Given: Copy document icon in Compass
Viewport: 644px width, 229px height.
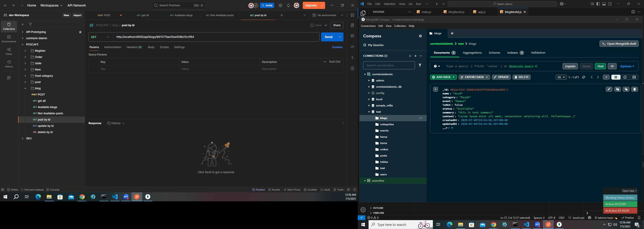Looking at the screenshot, I should pyautogui.click(x=617, y=89).
